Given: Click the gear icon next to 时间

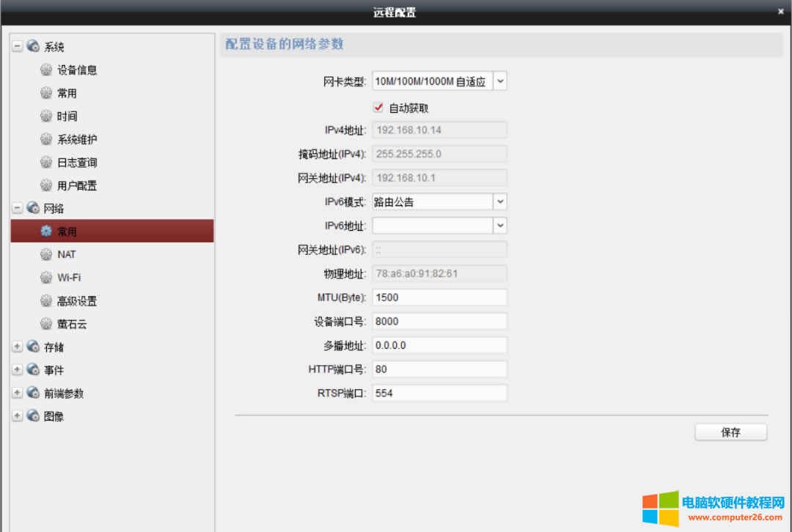Looking at the screenshot, I should [x=47, y=117].
